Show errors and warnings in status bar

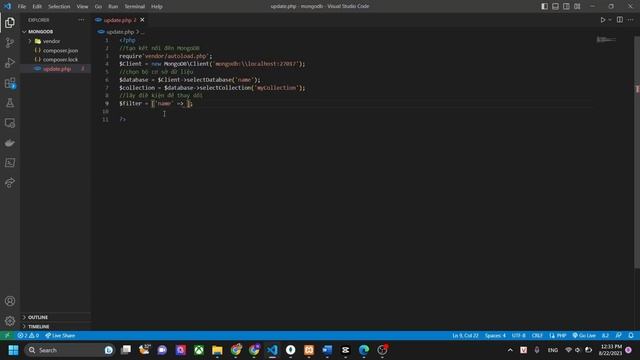coord(28,336)
